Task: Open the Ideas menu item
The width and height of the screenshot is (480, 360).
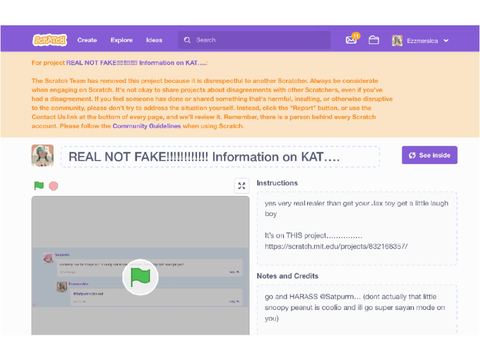Action: tap(154, 40)
